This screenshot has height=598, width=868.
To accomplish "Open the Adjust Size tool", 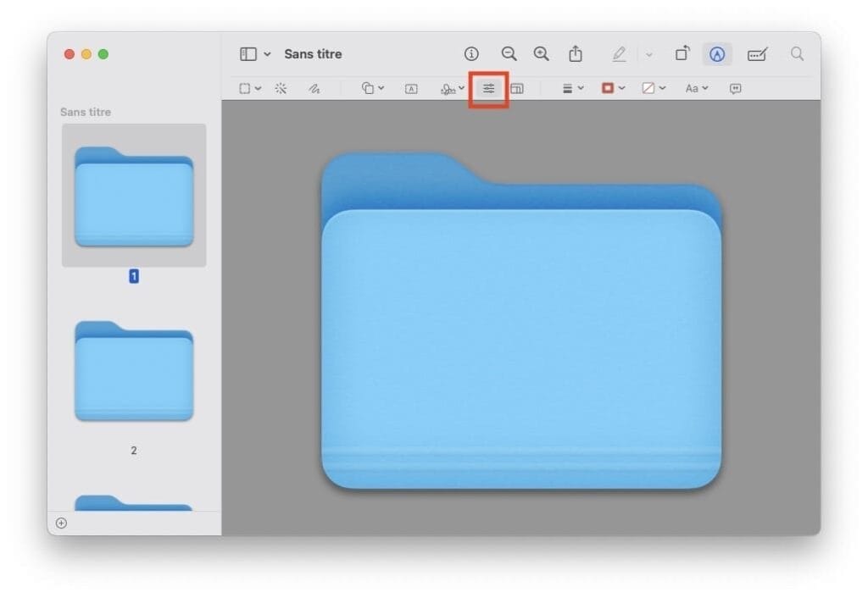I will (x=517, y=89).
